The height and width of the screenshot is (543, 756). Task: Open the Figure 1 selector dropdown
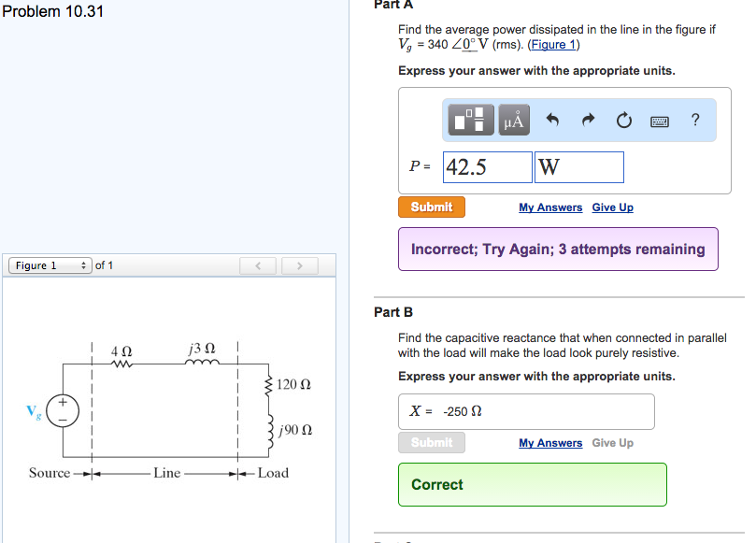pos(50,264)
